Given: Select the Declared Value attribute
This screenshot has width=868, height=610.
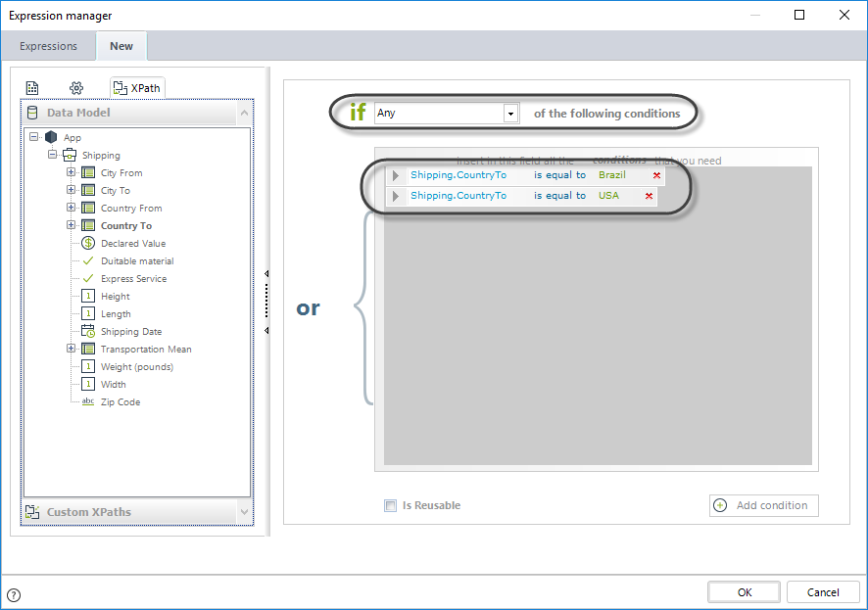Looking at the screenshot, I should click(133, 244).
